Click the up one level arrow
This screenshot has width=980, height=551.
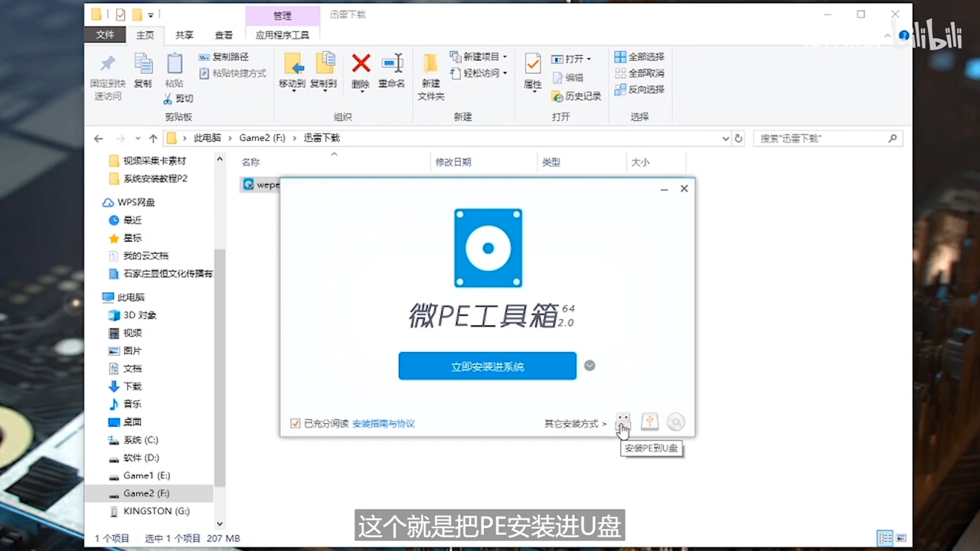(153, 139)
